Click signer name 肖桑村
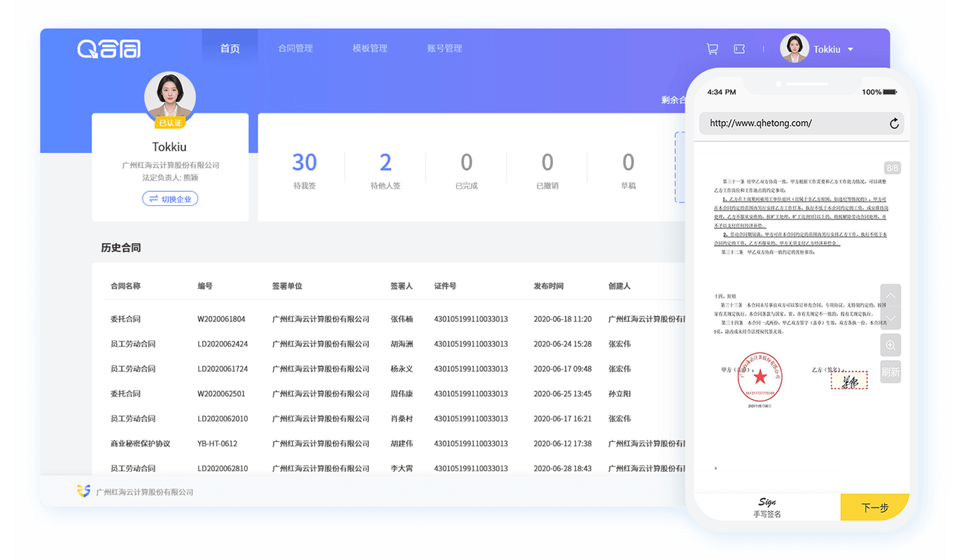Image resolution: width=959 pixels, height=560 pixels. [x=402, y=419]
